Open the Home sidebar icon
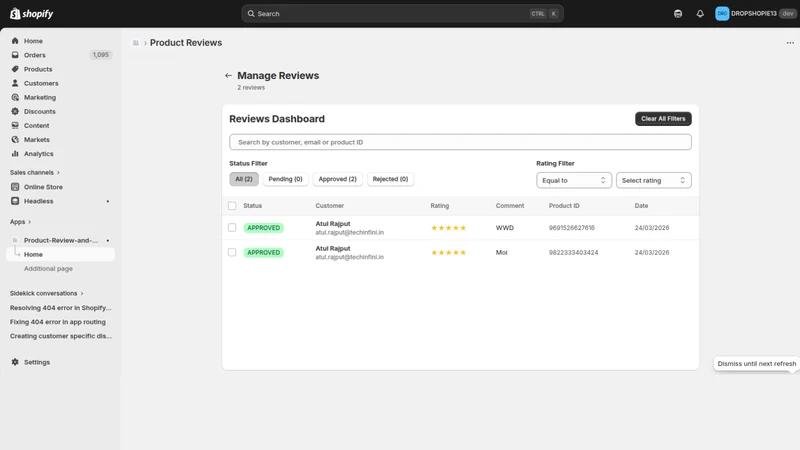800x450 pixels. click(15, 41)
